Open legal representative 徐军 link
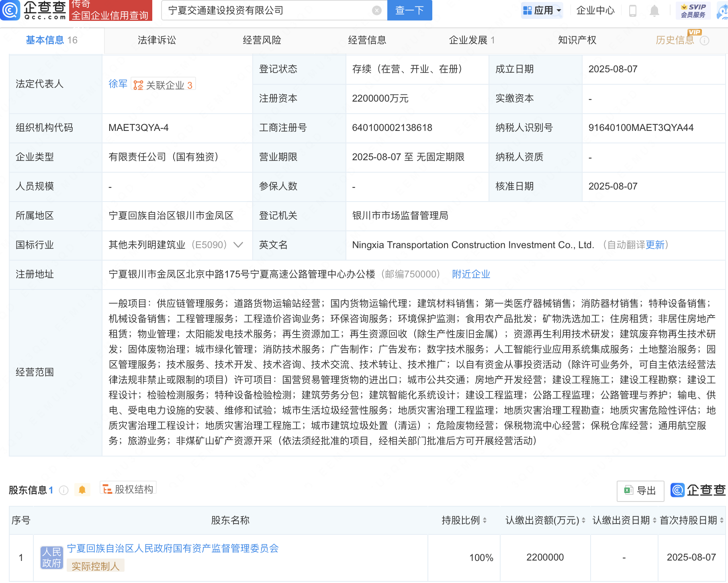The image size is (728, 583). pos(118,84)
